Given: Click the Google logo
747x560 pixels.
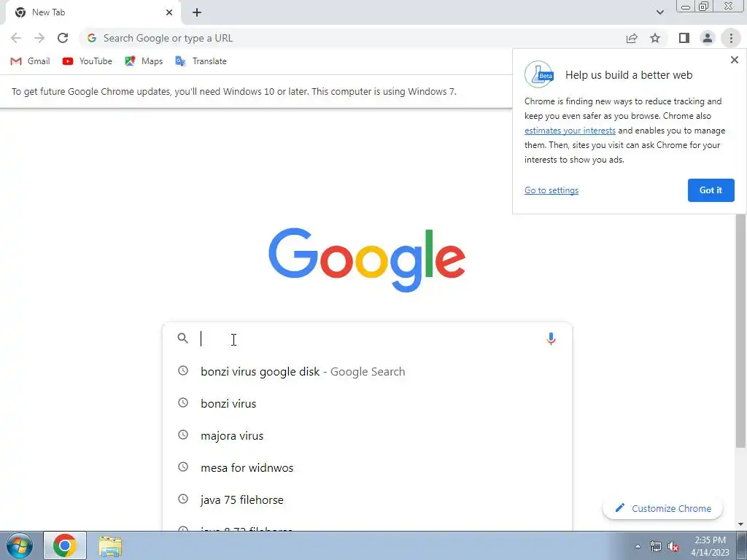Looking at the screenshot, I should [x=367, y=260].
